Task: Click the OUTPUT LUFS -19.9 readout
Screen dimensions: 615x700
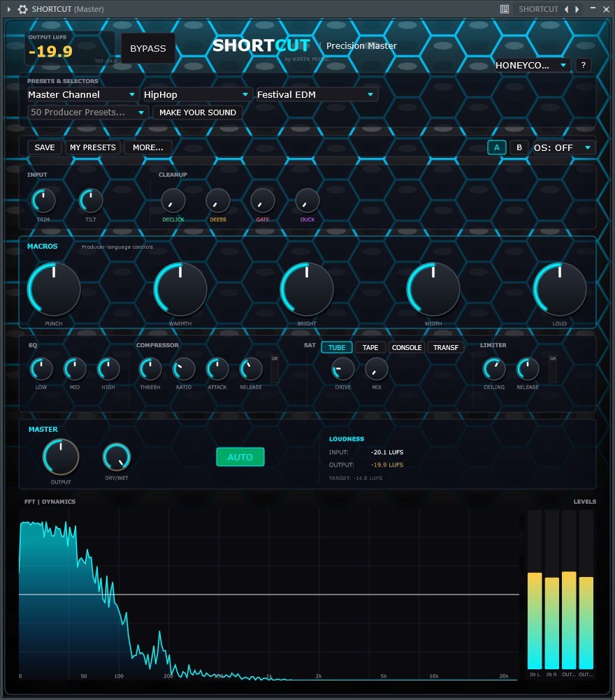Action: (x=50, y=51)
